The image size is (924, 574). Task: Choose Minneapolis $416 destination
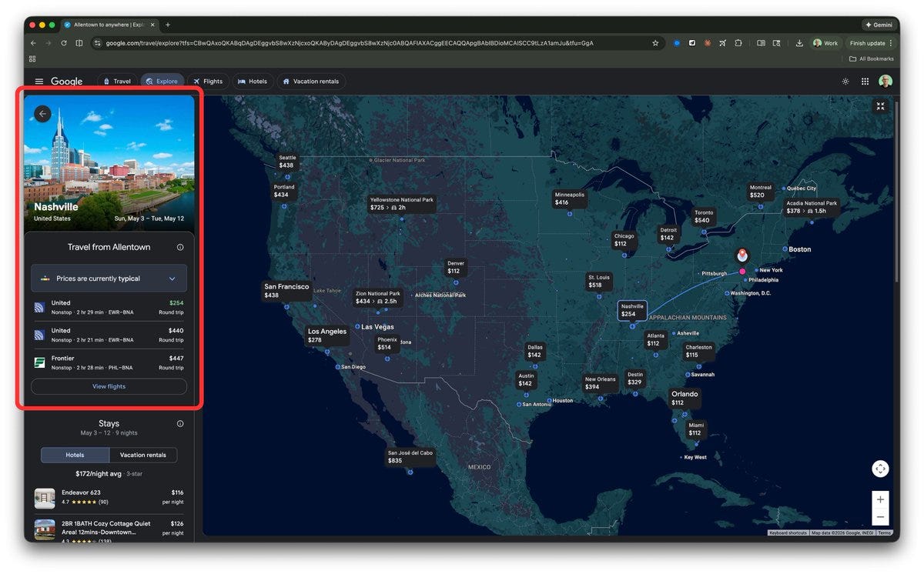point(570,199)
